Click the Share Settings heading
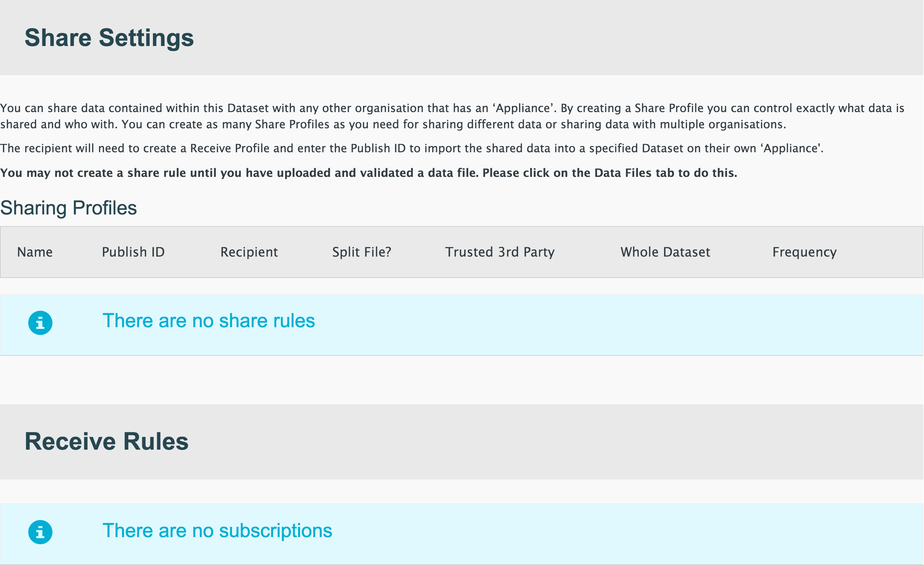The height and width of the screenshot is (565, 924). coord(109,38)
